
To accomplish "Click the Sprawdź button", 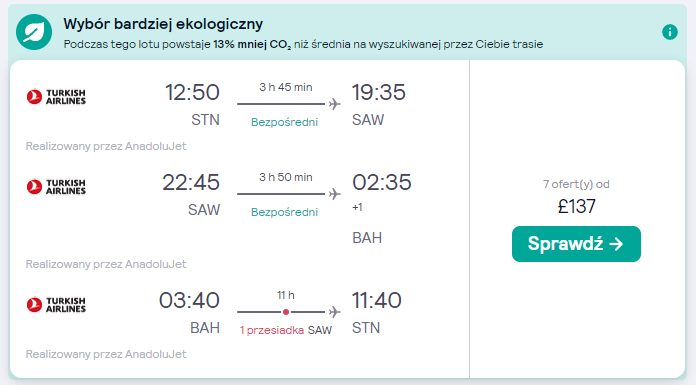I will point(576,244).
